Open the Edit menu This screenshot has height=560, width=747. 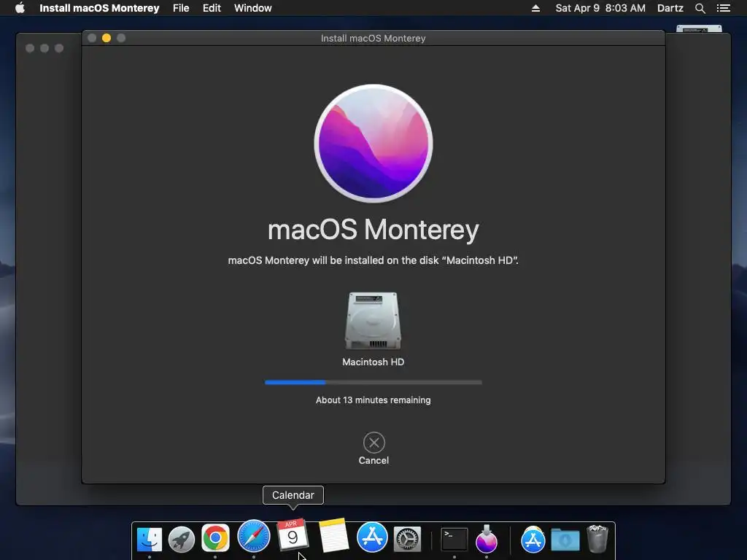click(x=212, y=8)
